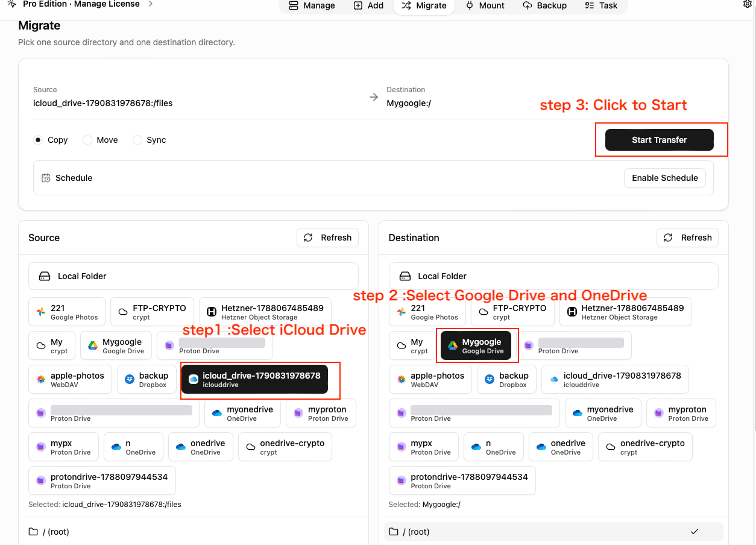
Task: Click the Schedule calendar icon
Action: 46,178
